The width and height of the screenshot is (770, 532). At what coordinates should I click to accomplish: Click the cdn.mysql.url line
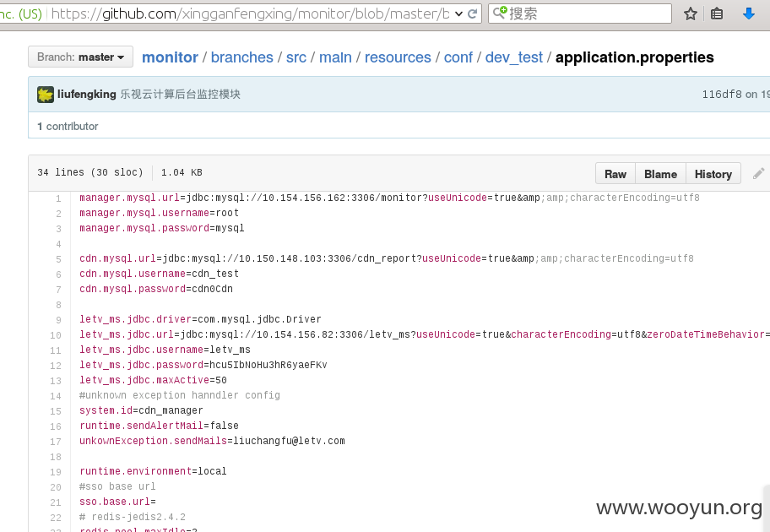pyautogui.click(x=387, y=258)
